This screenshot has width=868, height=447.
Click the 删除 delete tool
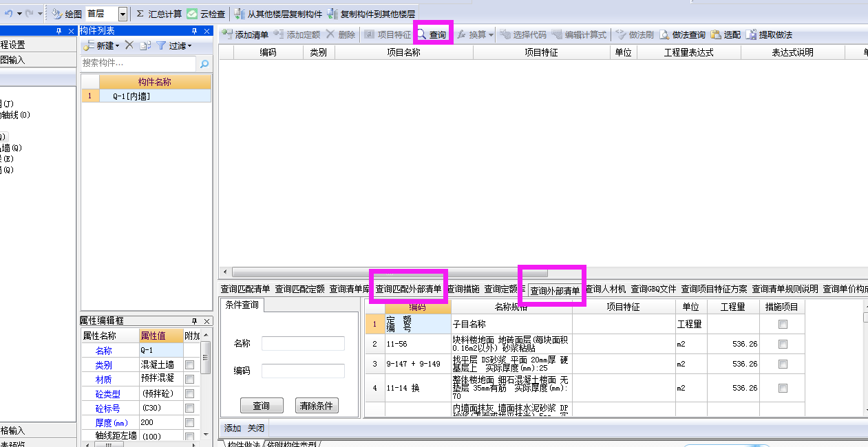341,34
